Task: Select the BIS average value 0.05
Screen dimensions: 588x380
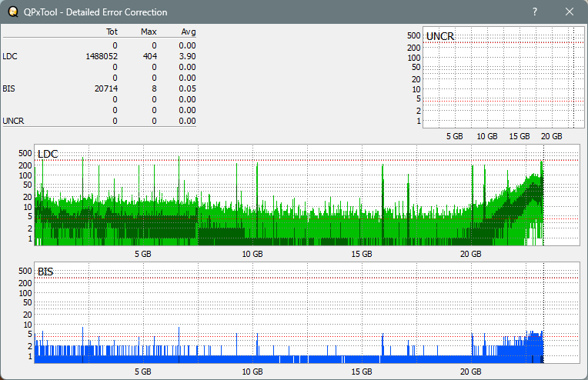Action: point(188,88)
